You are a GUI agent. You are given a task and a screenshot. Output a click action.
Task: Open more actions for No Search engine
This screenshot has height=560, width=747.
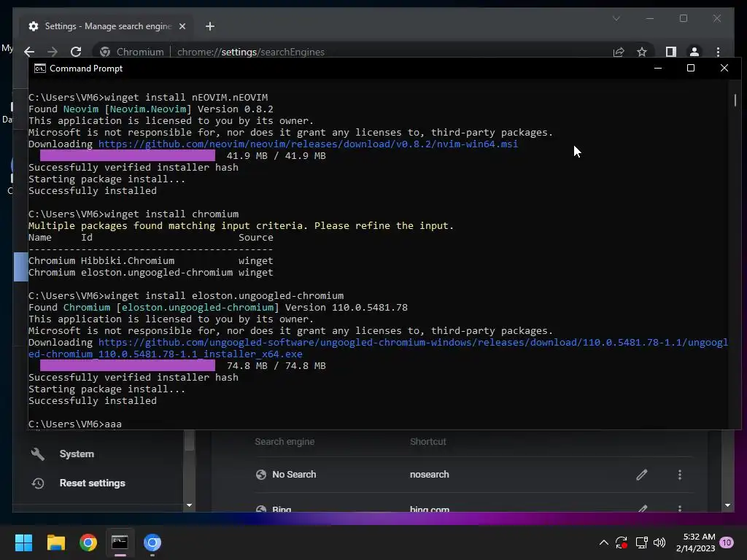click(679, 474)
